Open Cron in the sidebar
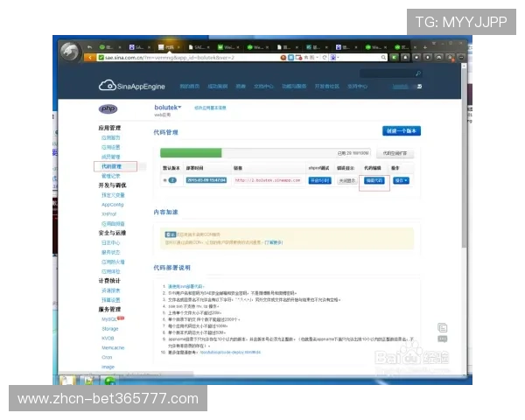Screen dimensions: 525x420 107,357
